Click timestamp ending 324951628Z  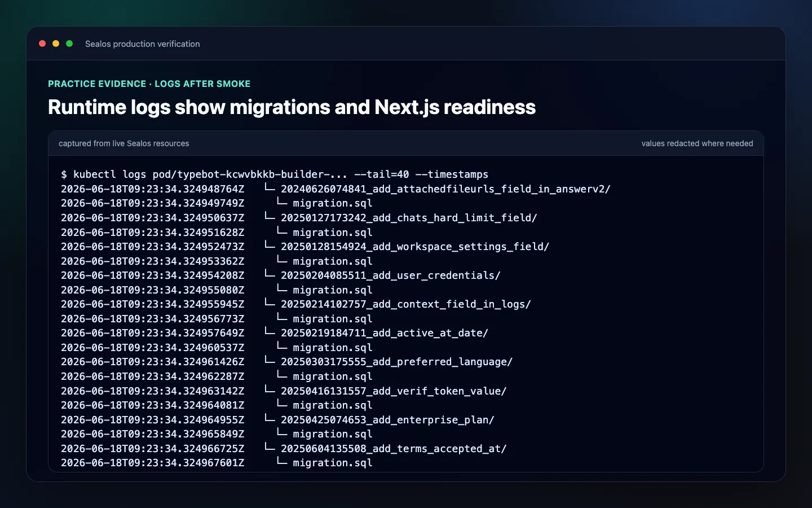153,233
